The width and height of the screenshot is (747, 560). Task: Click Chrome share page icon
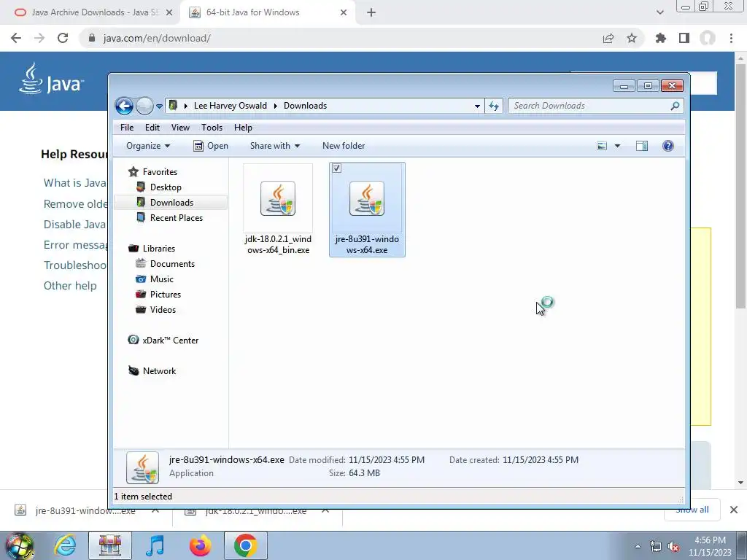pyautogui.click(x=608, y=38)
